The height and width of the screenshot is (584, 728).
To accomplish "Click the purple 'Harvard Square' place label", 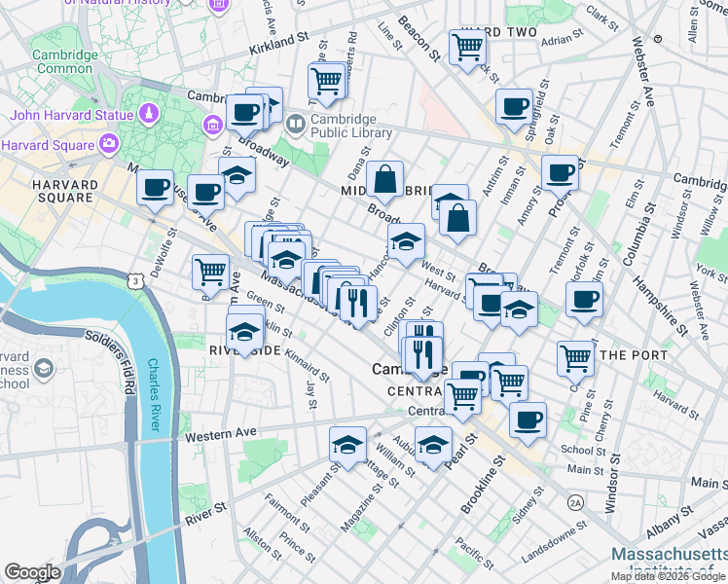I will click(x=49, y=145).
